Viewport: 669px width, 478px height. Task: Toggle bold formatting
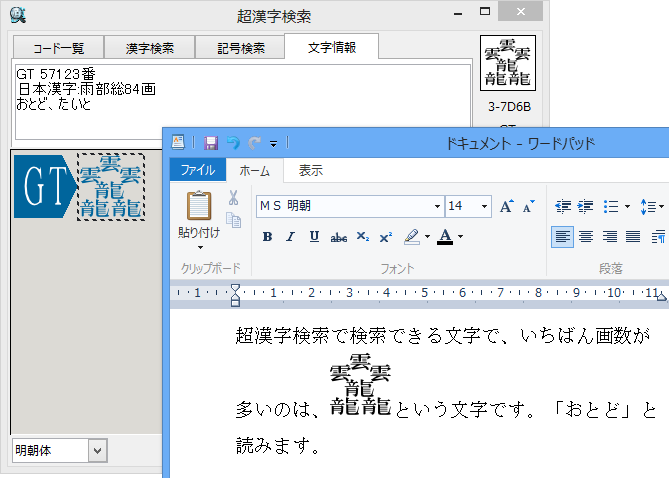click(x=267, y=237)
